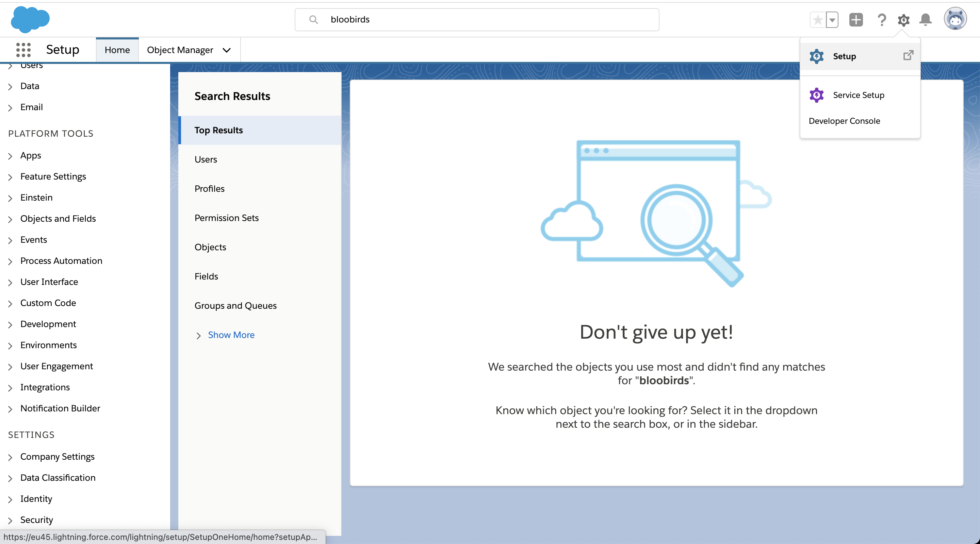Screen dimensions: 980x544
Task: Open Data Classification in the setup tree
Action: (58, 478)
